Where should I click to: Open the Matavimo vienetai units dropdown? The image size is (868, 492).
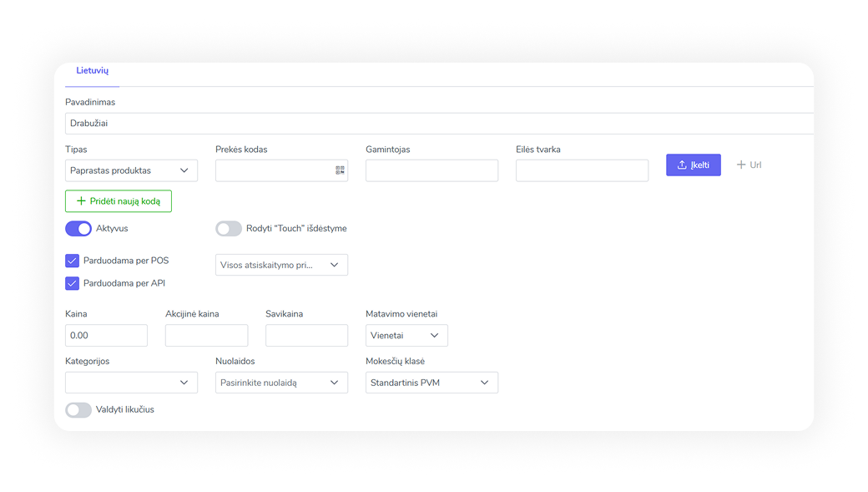[406, 336]
